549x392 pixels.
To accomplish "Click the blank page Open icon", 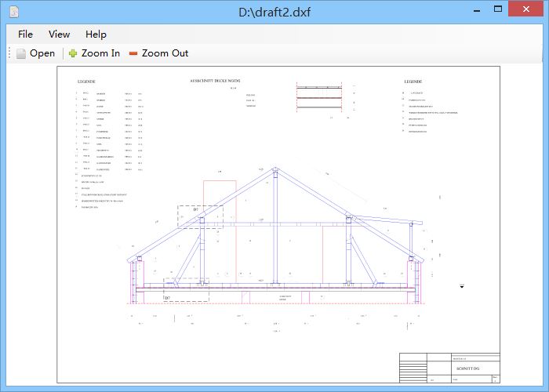I will (21, 53).
